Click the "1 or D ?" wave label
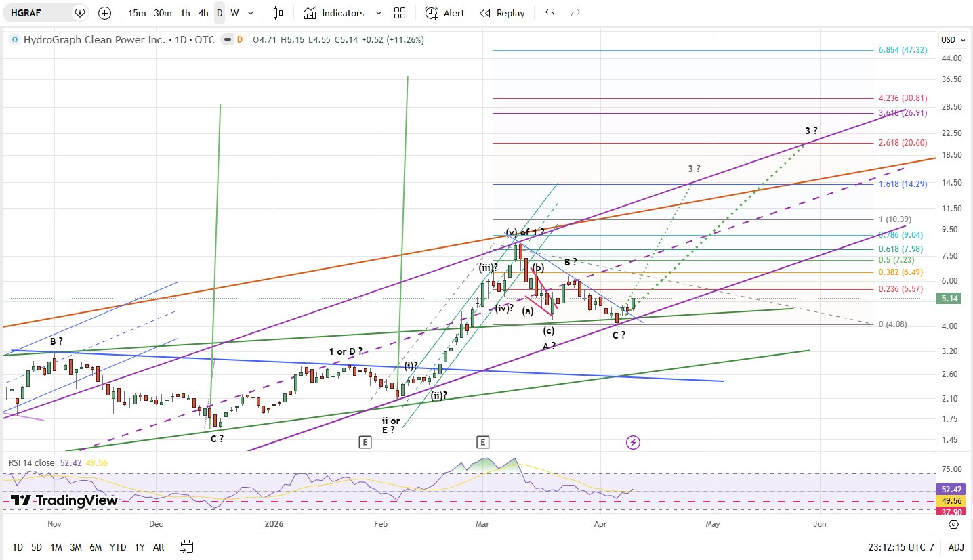The image size is (973, 560). coord(346,351)
